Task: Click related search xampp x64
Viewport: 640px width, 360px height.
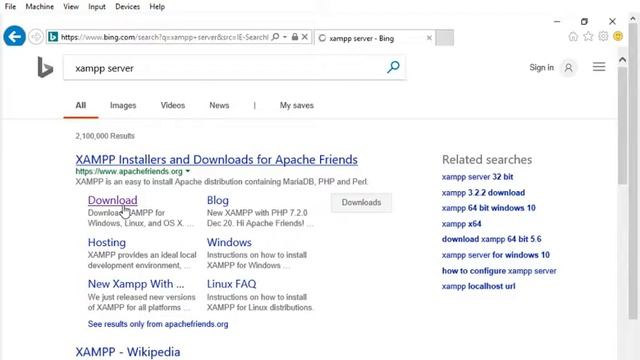Action: point(461,224)
